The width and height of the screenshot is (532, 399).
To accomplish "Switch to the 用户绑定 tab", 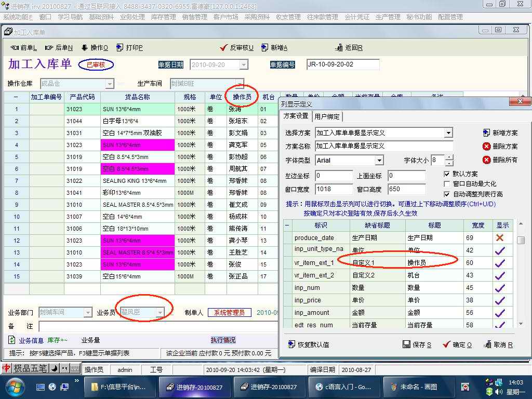I will click(327, 116).
